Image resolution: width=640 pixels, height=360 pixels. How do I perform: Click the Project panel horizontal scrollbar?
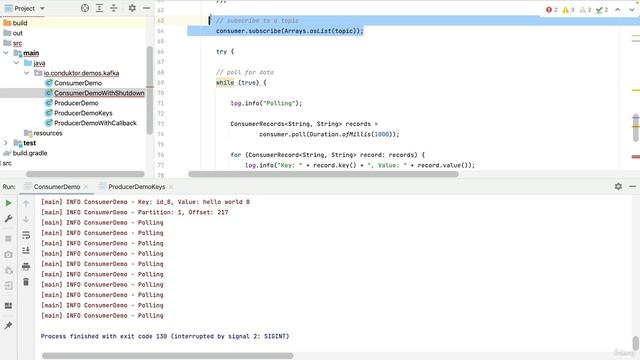(85, 174)
